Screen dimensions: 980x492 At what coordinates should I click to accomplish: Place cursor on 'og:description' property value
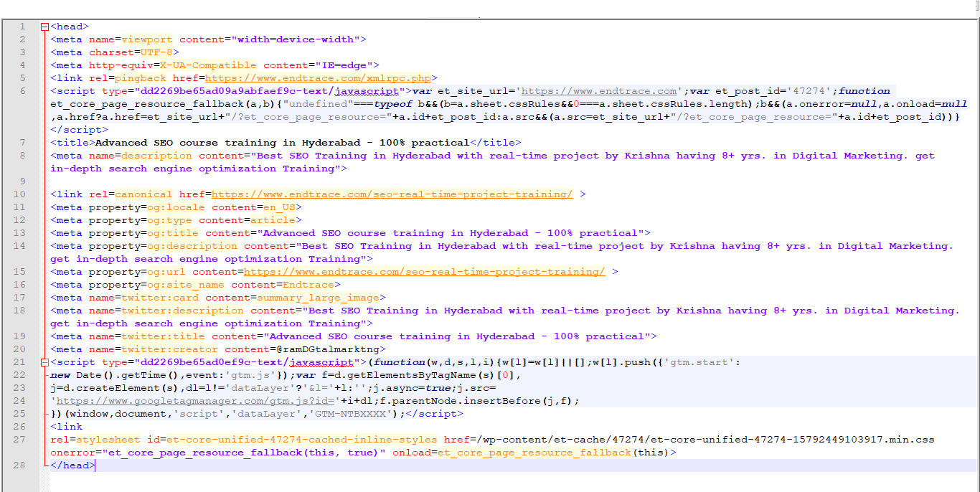(192, 246)
